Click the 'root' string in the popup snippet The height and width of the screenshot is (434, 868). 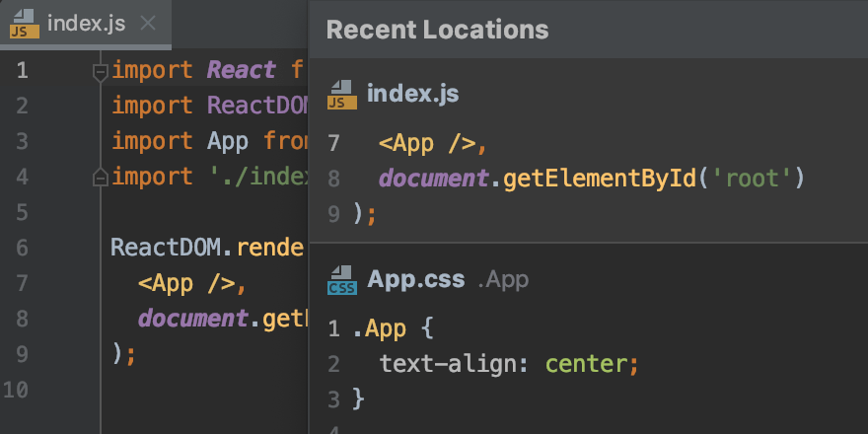[759, 179]
